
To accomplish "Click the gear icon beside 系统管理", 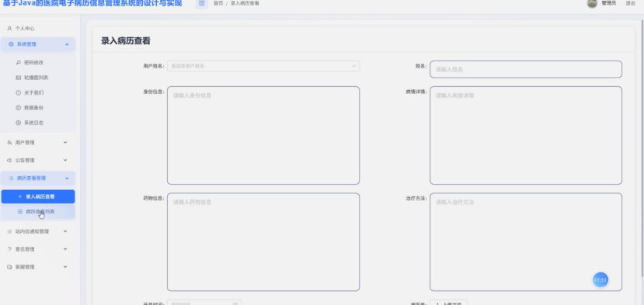I will point(11,44).
